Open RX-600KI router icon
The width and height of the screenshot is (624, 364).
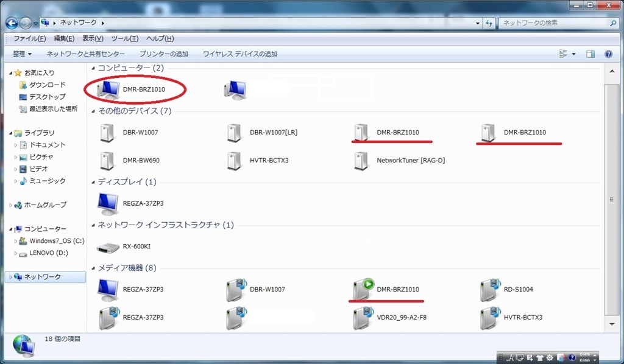point(108,247)
